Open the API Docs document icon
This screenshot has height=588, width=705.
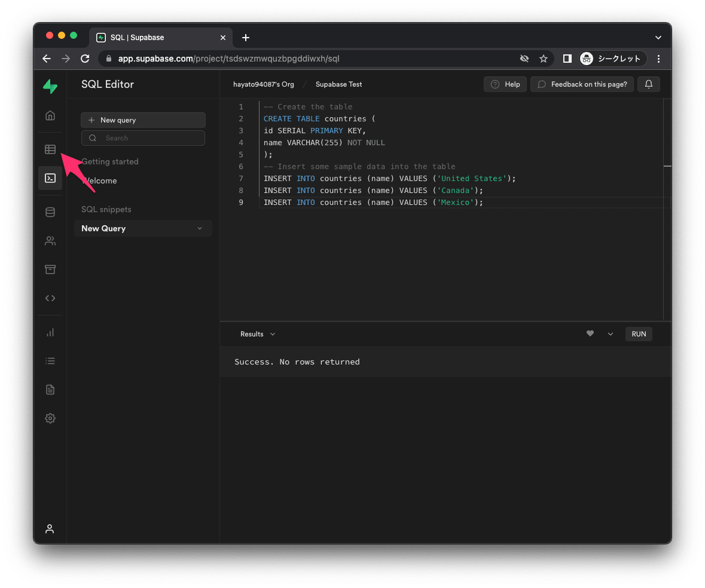tap(50, 390)
